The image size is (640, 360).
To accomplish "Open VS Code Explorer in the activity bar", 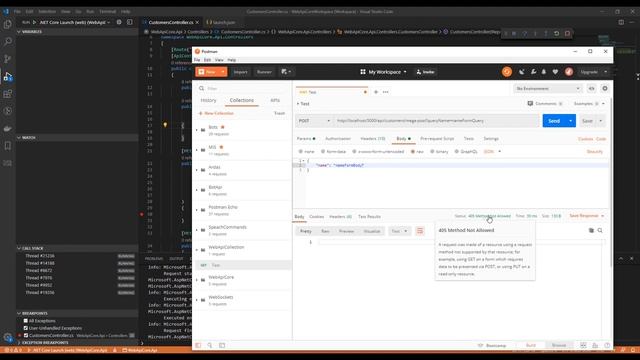I will pyautogui.click(x=7, y=24).
